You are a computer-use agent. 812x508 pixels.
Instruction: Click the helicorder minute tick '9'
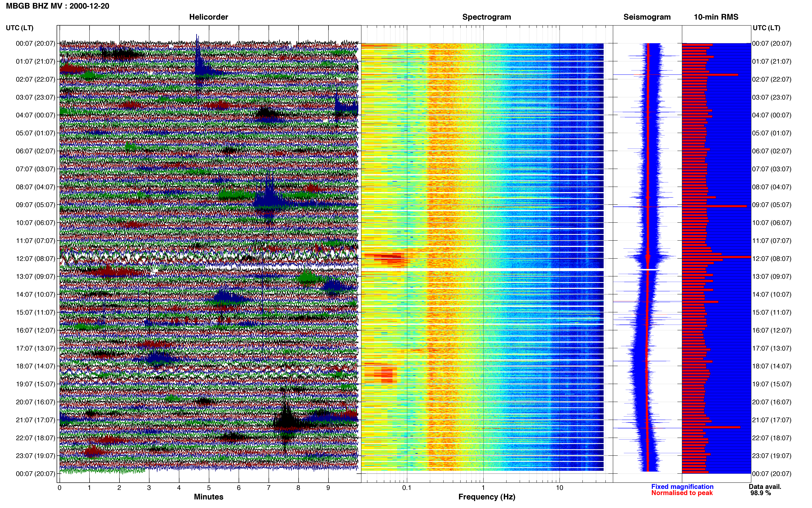click(x=328, y=487)
